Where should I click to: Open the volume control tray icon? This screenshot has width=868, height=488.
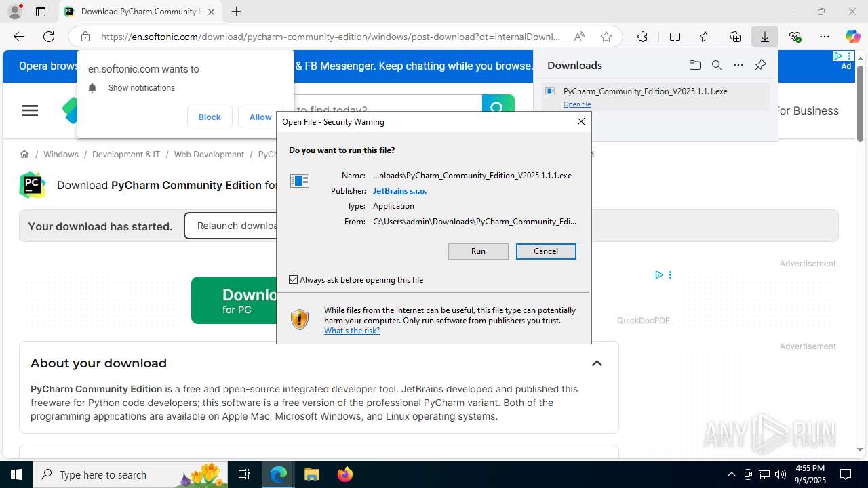point(780,474)
